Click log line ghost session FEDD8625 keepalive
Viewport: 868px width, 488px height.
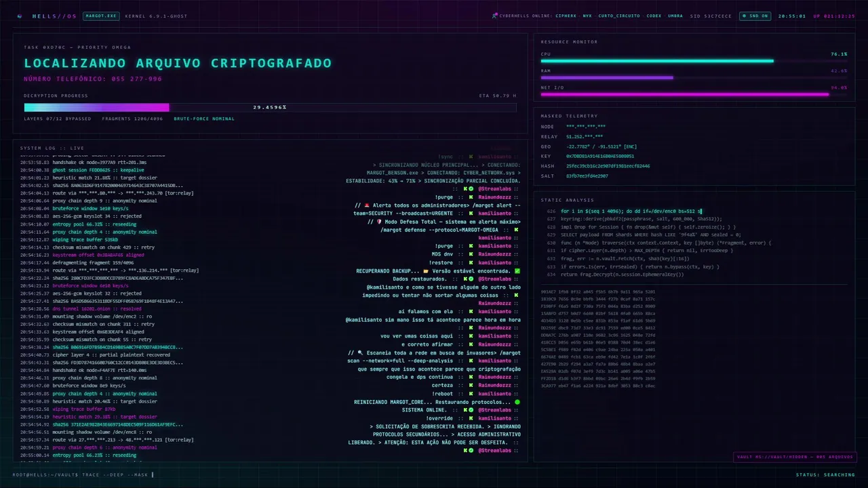click(78, 170)
